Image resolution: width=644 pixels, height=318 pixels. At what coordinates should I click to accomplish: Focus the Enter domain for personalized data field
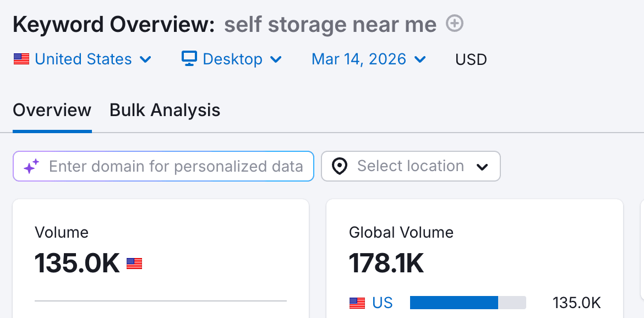click(x=176, y=166)
